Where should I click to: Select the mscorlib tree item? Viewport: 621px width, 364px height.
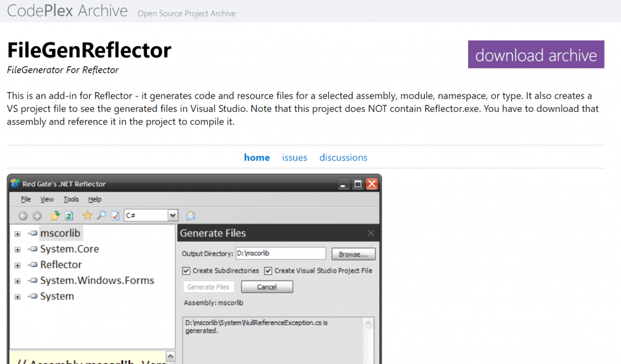click(60, 233)
